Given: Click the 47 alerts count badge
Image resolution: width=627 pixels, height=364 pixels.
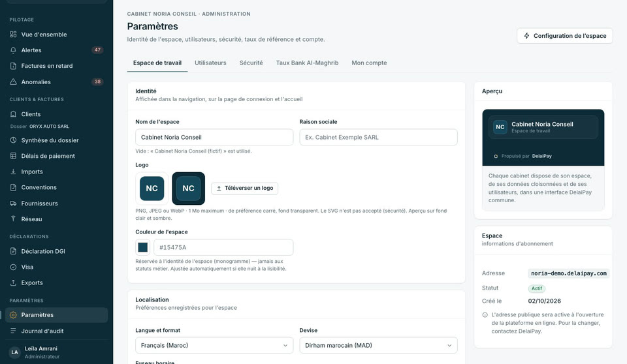Looking at the screenshot, I should (97, 50).
